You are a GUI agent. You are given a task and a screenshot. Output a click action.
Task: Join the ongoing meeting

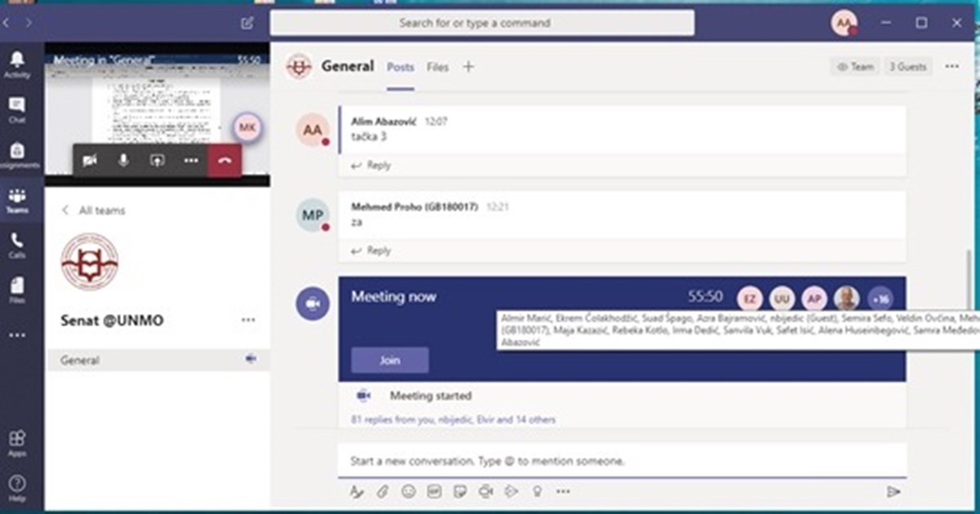click(390, 360)
